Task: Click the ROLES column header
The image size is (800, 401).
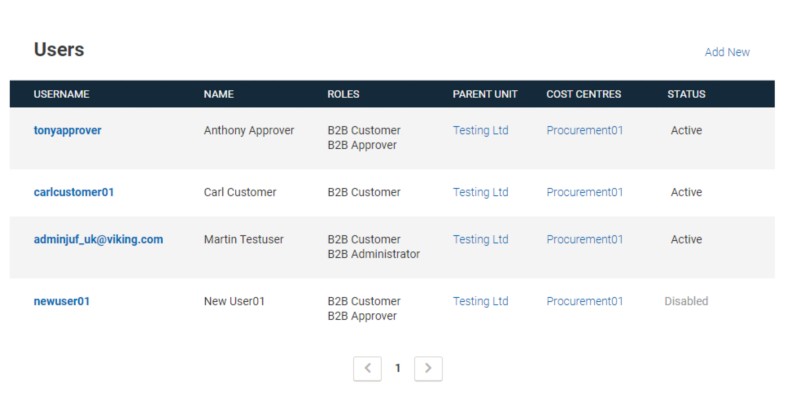Action: pyautogui.click(x=343, y=94)
